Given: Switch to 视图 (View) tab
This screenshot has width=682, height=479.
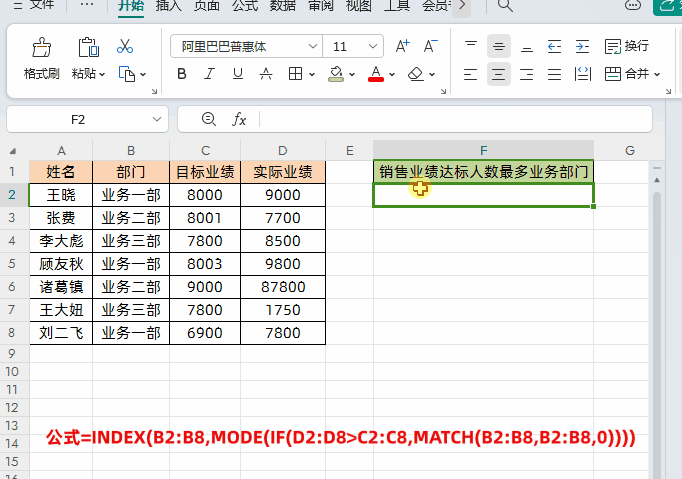Looking at the screenshot, I should coord(359,6).
